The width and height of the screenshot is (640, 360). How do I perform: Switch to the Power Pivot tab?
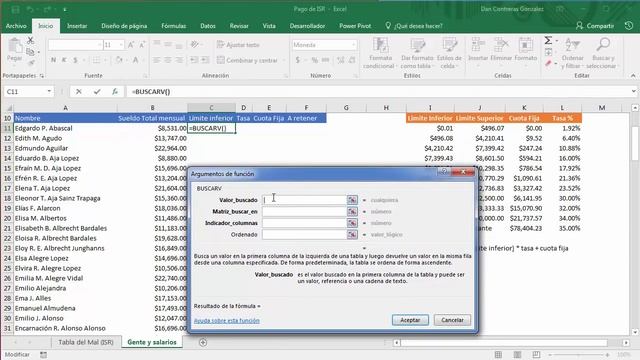coord(355,26)
